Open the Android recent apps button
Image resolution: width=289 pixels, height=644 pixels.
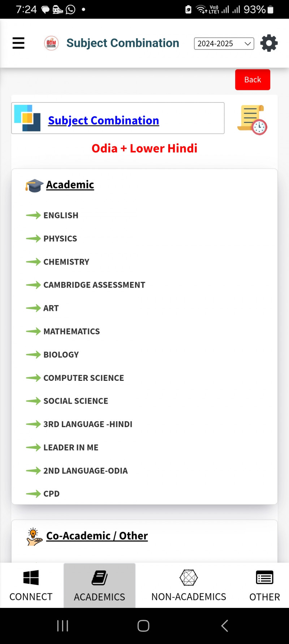click(62, 626)
